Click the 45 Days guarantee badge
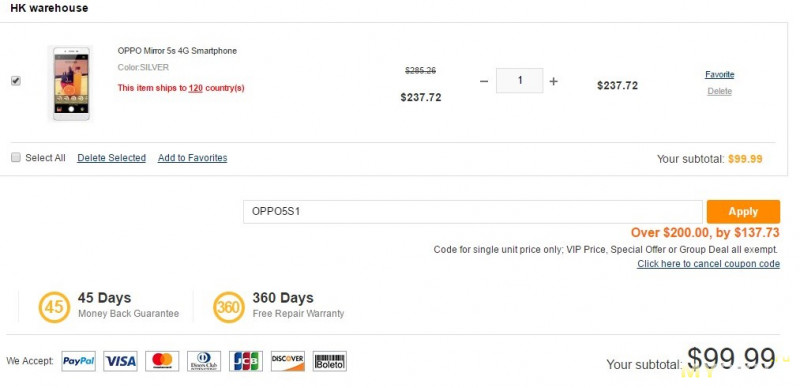800x388 pixels. click(x=54, y=307)
